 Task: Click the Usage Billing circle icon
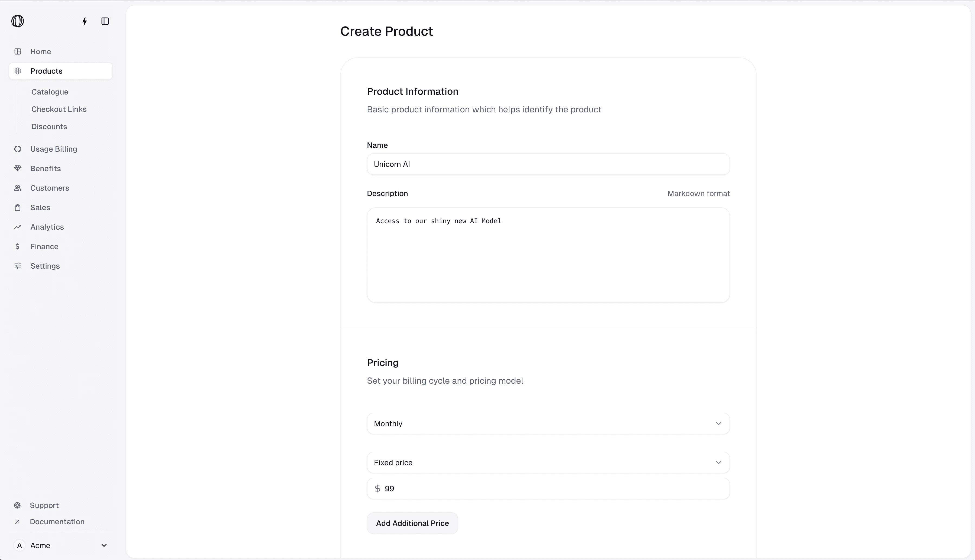coord(18,149)
